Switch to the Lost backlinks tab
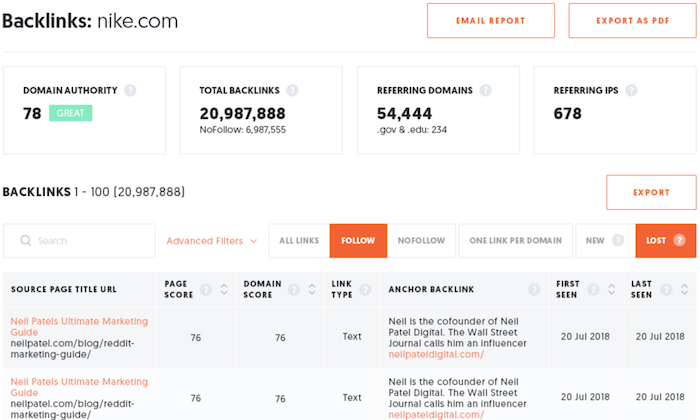Image resolution: width=700 pixels, height=420 pixels. coord(665,241)
